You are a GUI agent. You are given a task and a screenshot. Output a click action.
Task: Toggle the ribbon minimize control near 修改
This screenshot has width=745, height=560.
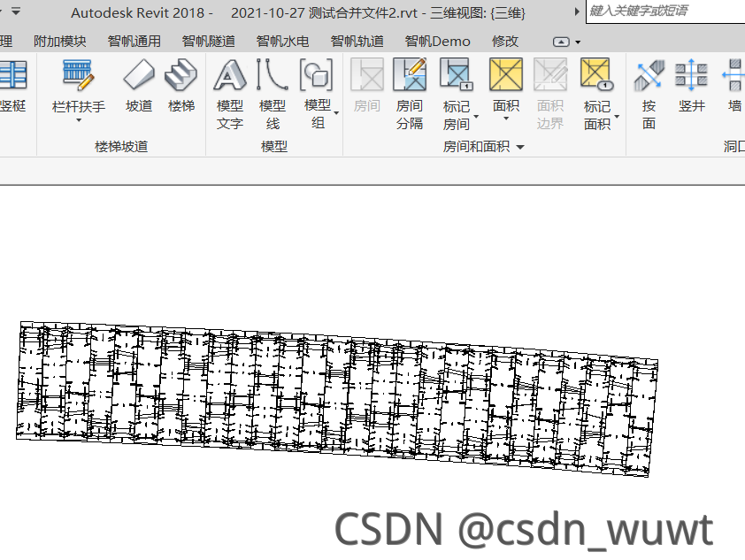560,41
